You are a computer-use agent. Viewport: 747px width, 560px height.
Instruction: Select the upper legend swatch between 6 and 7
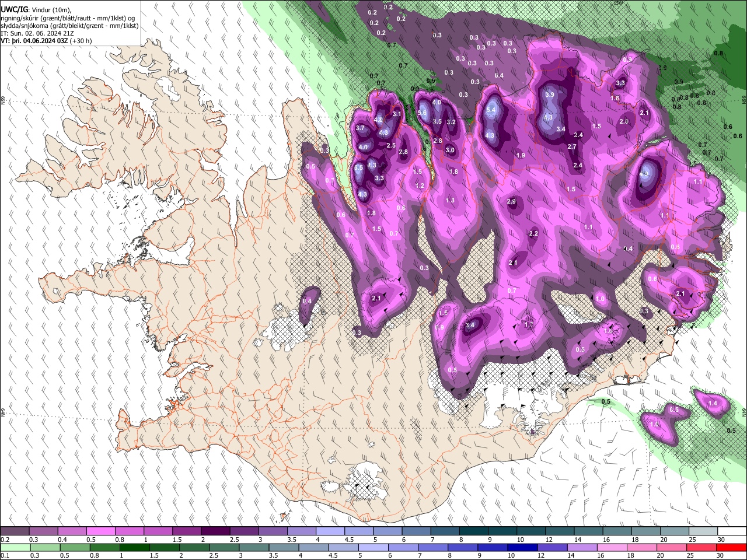[416, 531]
